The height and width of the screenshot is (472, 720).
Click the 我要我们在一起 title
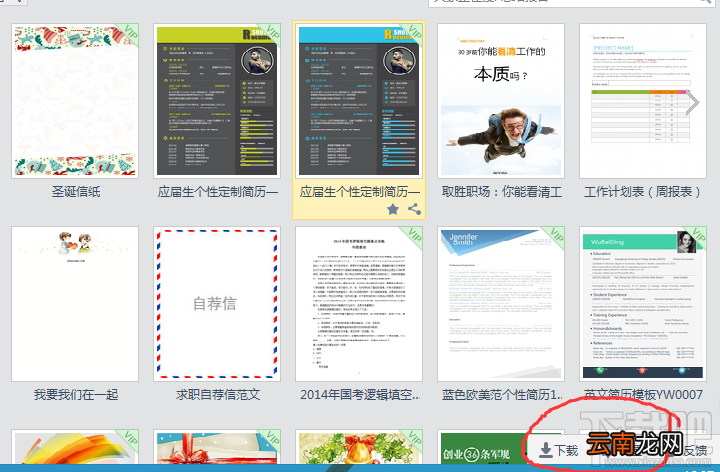76,394
